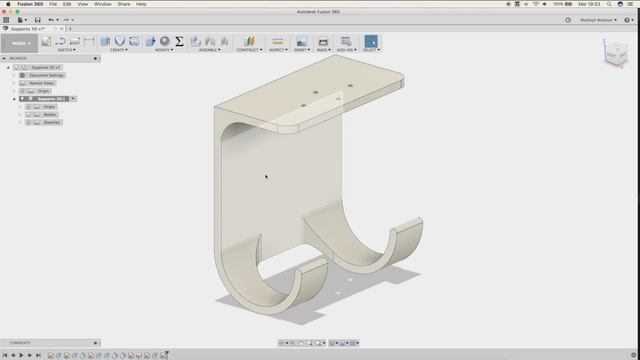Open the INSPECT dropdown menu
640x360 pixels.
coord(278,50)
